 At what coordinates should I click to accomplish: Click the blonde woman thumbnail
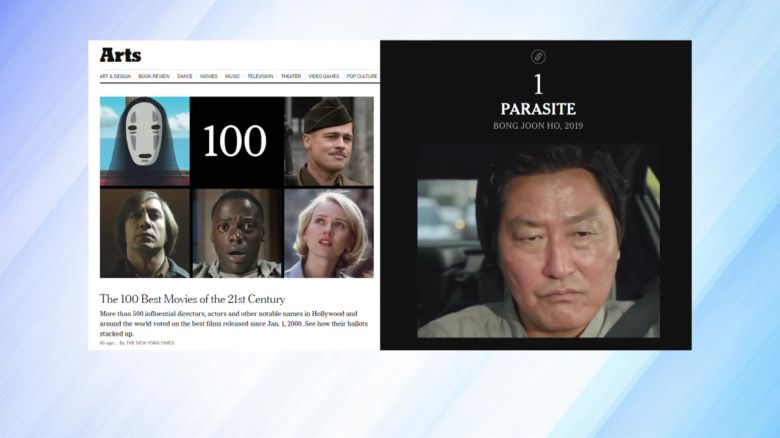click(328, 233)
